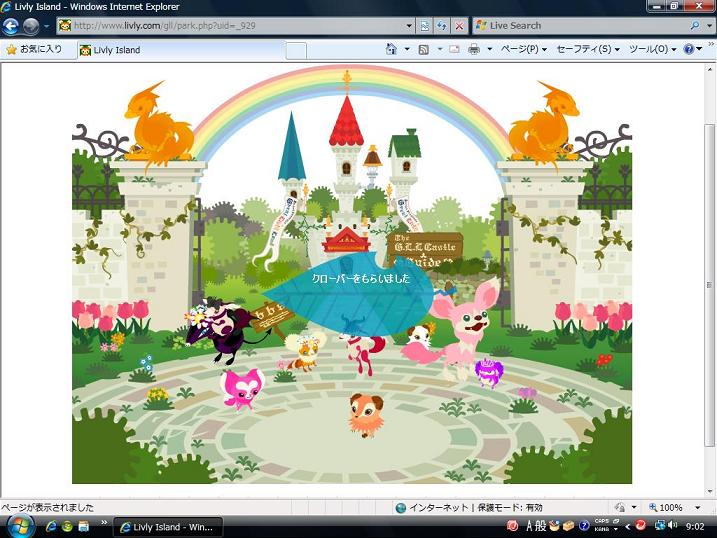717x538 pixels.
Task: Select the Livly Island tab
Action: 181,50
